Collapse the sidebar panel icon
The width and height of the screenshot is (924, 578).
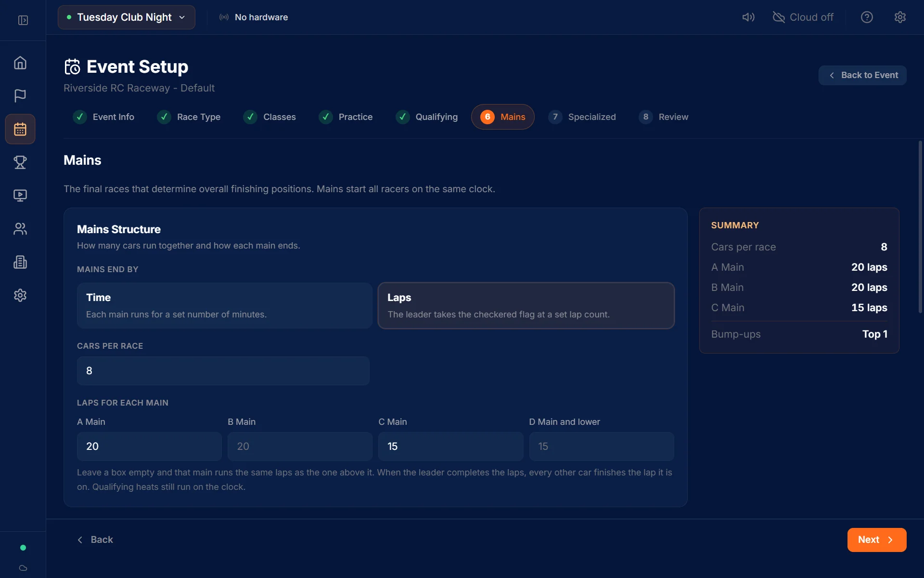pos(23,20)
